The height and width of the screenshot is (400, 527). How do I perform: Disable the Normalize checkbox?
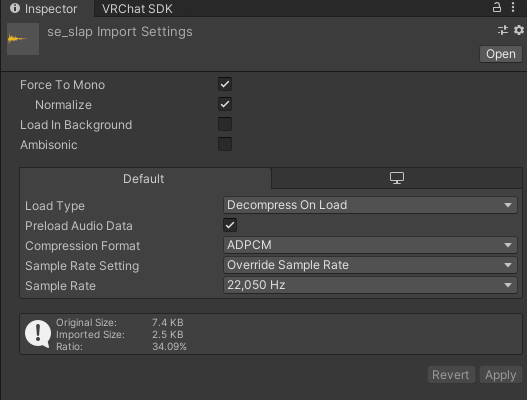pos(225,104)
